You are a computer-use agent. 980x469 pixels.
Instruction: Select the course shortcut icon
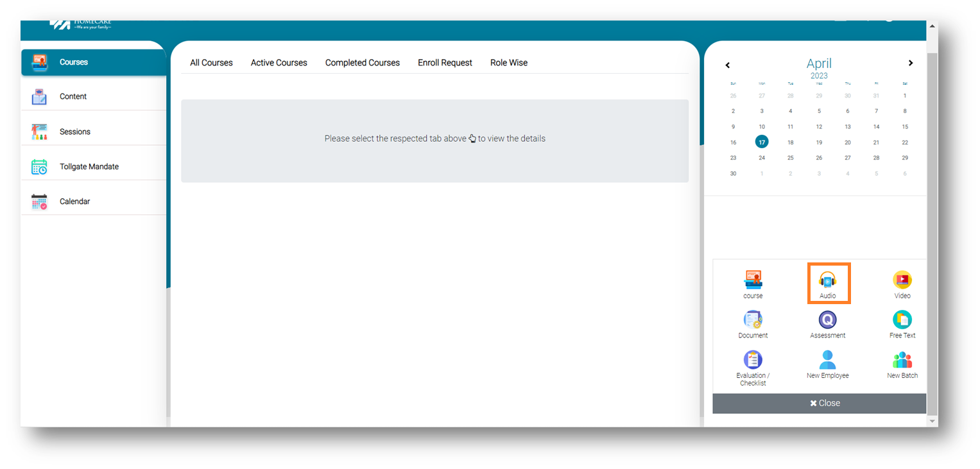tap(753, 280)
